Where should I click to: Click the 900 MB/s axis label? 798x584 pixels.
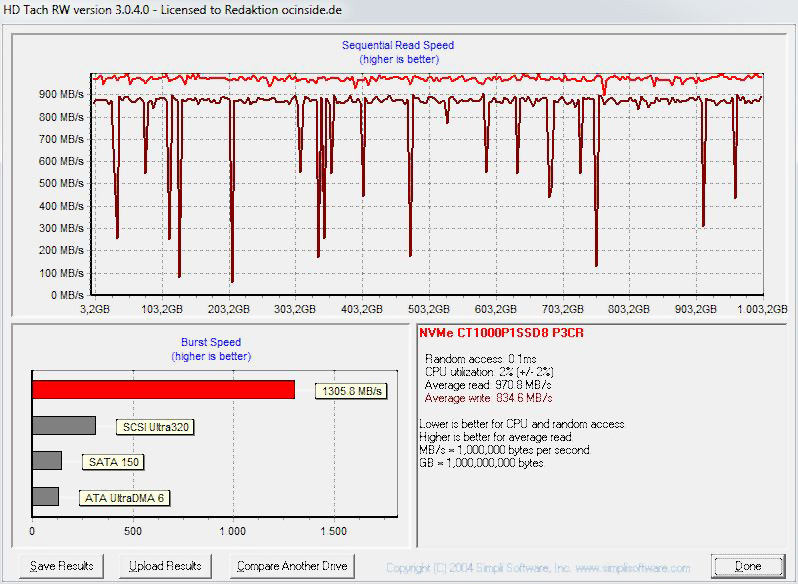point(62,94)
